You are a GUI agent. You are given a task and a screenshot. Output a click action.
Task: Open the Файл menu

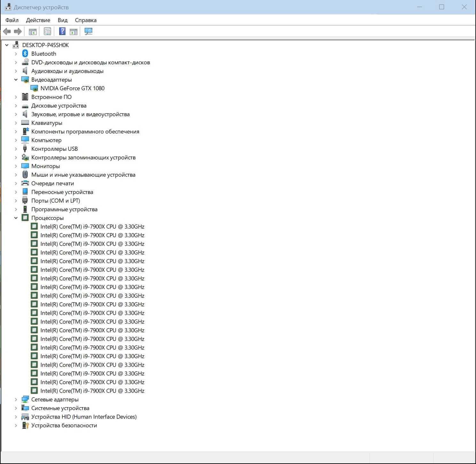[12, 20]
